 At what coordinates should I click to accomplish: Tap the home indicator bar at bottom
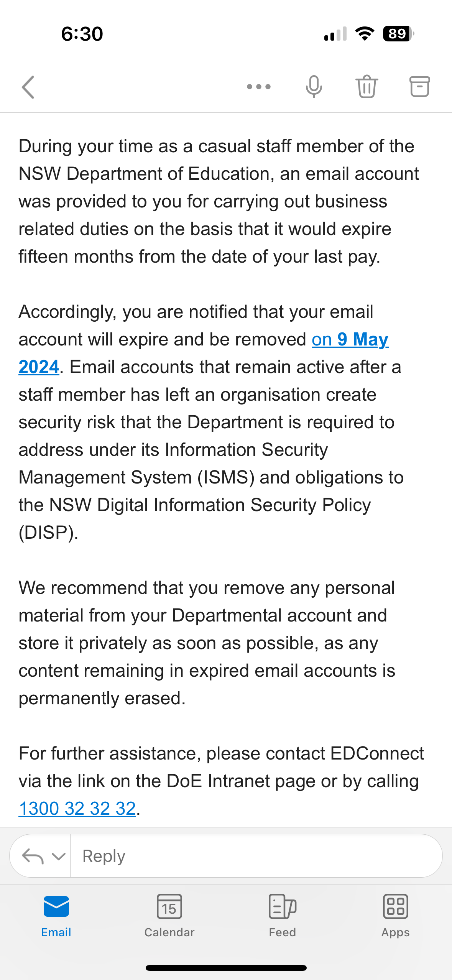coord(226,968)
